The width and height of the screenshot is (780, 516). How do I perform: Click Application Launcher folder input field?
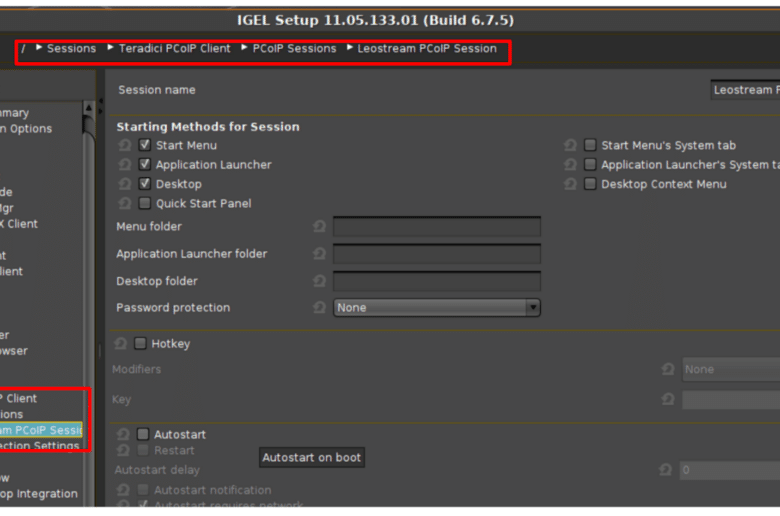[x=437, y=254]
